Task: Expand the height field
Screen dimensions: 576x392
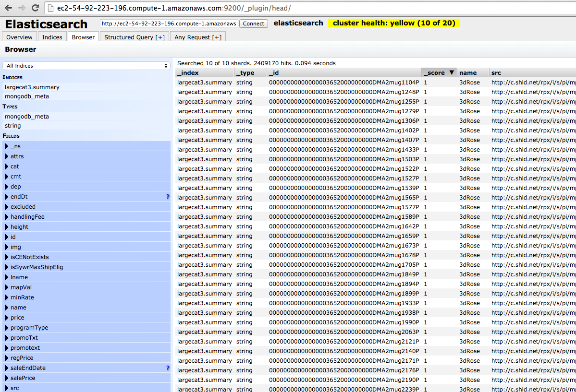Action: click(x=6, y=227)
